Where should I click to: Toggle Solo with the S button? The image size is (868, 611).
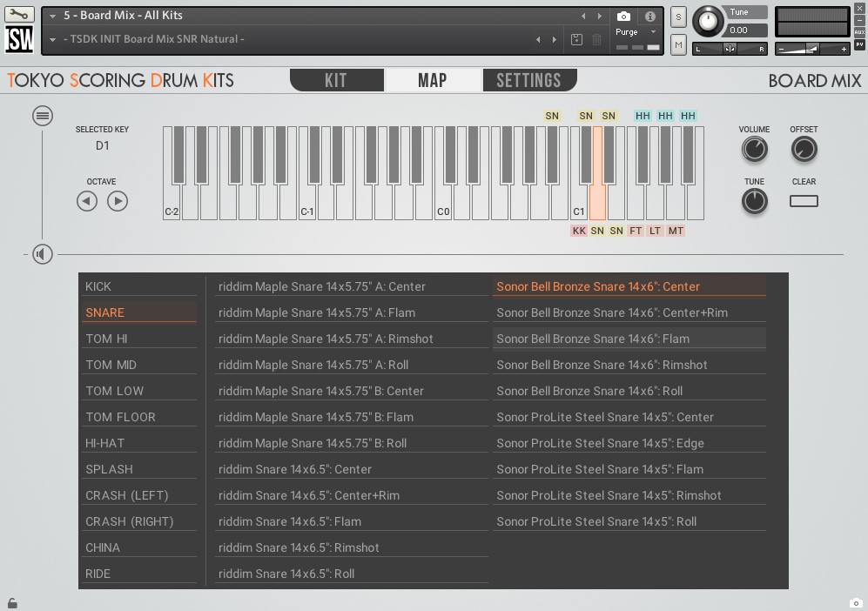pos(679,17)
